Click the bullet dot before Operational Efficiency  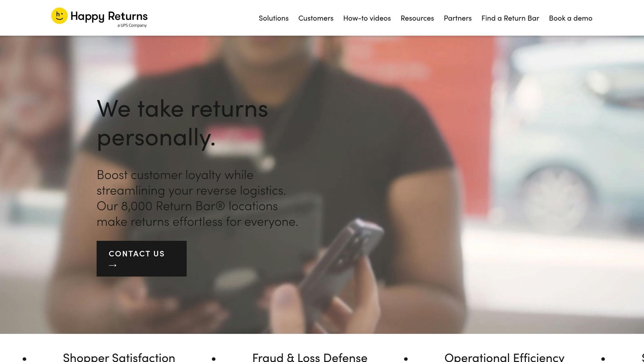[406, 359]
